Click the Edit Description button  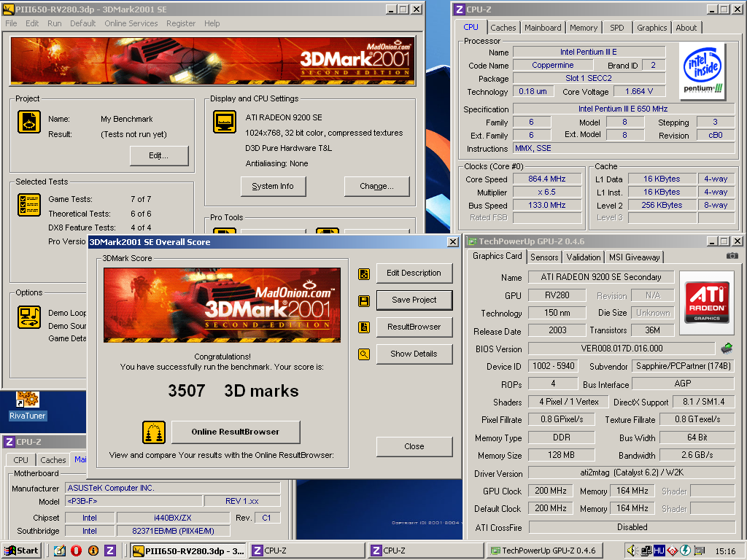point(414,273)
